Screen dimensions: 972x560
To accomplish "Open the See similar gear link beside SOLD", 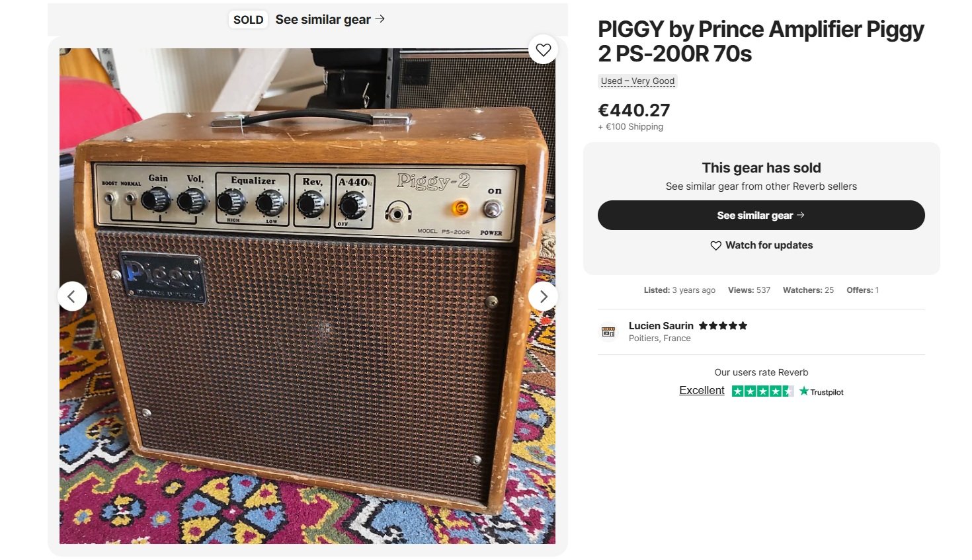I will point(323,20).
